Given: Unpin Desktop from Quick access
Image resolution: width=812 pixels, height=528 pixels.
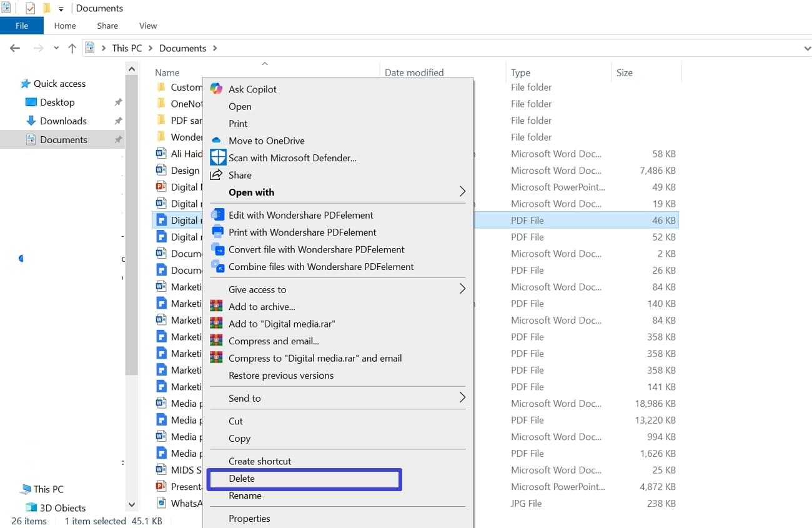Looking at the screenshot, I should click(118, 102).
